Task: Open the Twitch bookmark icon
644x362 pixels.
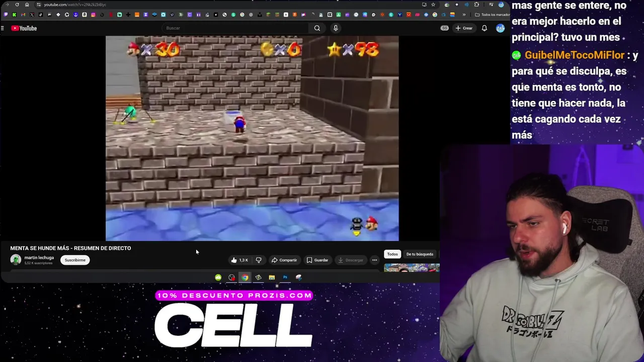Action: click(x=6, y=15)
